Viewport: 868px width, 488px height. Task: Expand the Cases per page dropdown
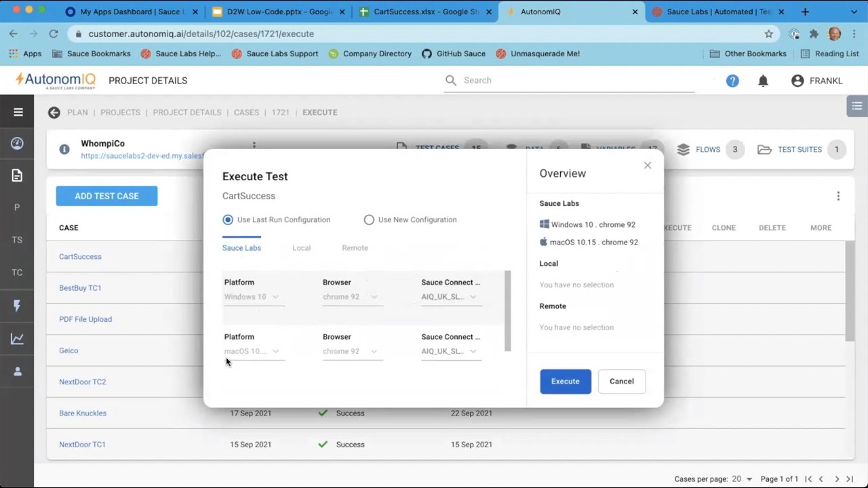point(743,479)
